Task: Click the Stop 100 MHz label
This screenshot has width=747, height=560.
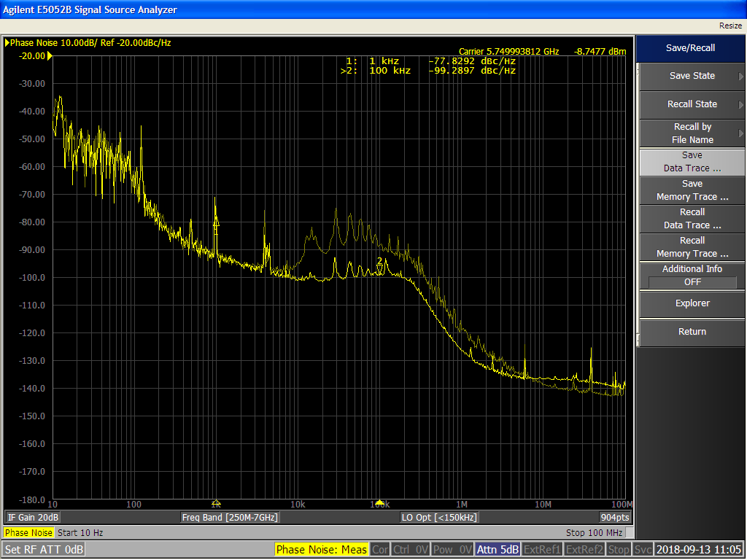Action: [x=594, y=533]
